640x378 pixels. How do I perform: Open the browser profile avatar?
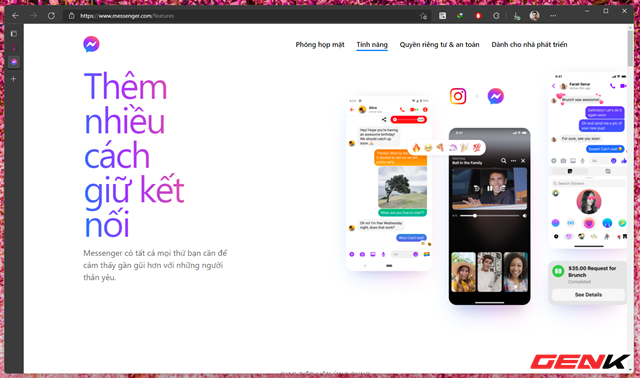pyautogui.click(x=534, y=16)
